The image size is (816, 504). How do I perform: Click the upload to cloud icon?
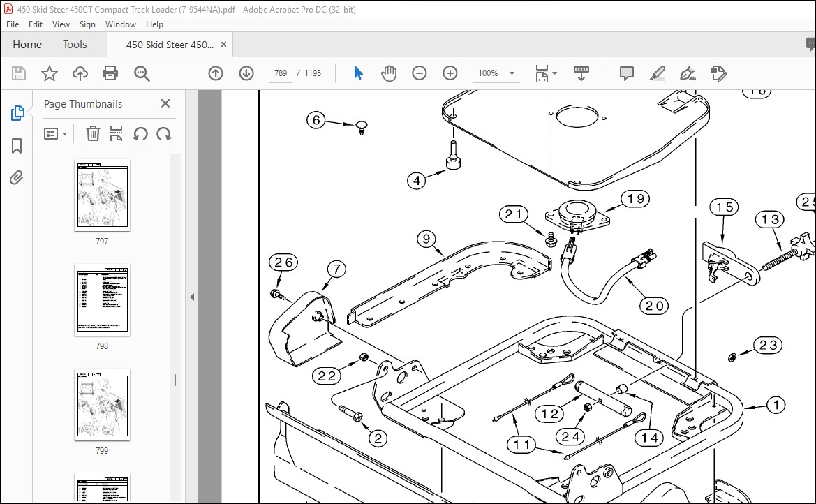(80, 73)
